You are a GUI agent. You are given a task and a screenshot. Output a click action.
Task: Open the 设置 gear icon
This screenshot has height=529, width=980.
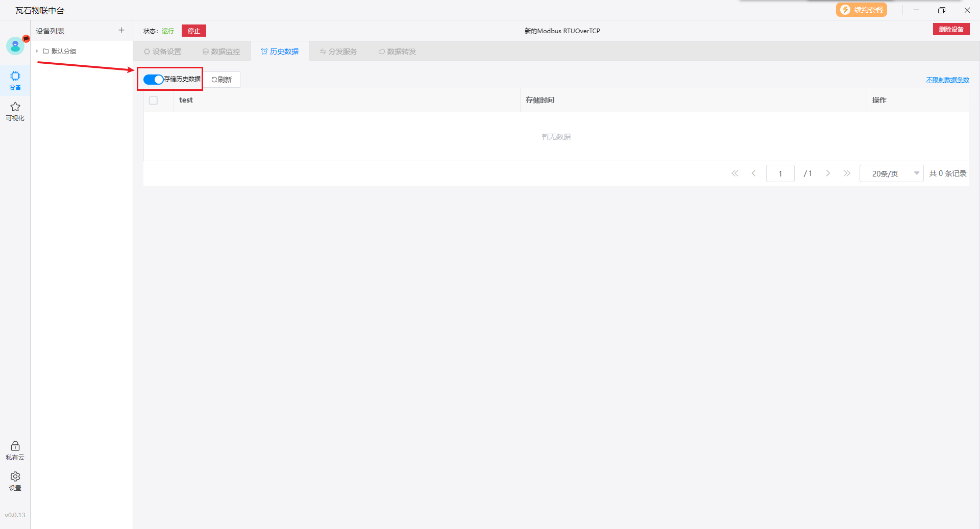point(15,481)
